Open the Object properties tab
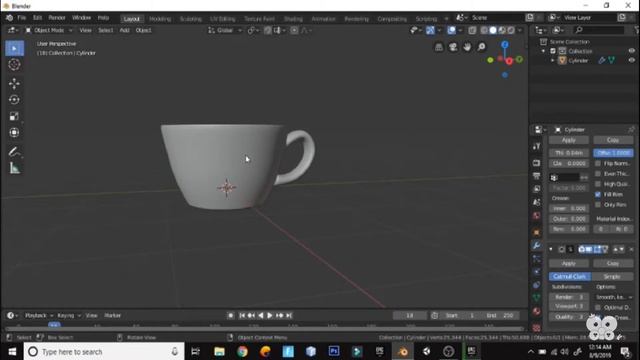 537,232
